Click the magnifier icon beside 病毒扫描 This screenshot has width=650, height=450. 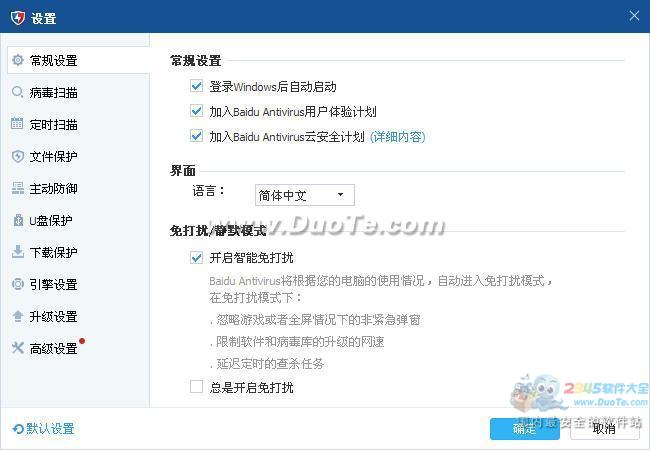[17, 92]
